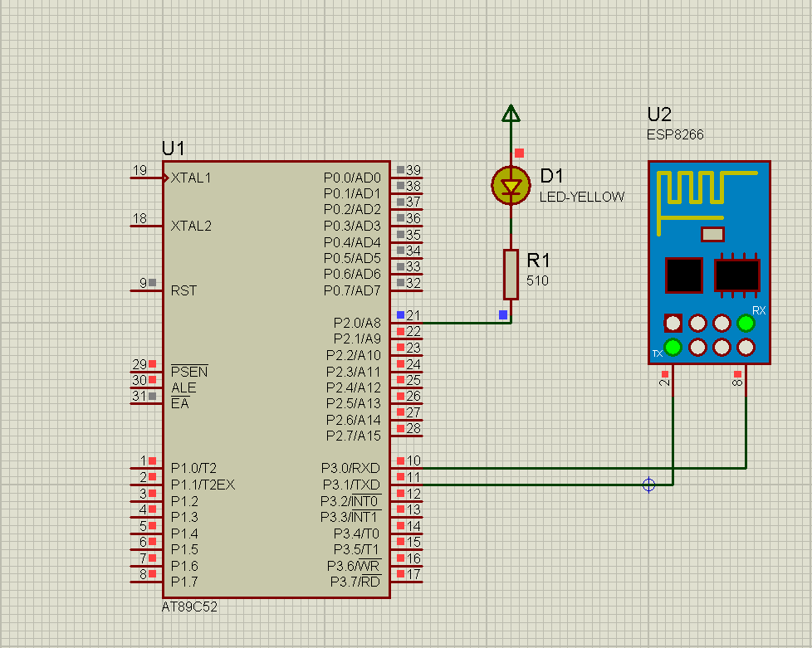Screen dimensions: 812x648
Task: Click the P1.0/T2 pin label
Action: point(193,468)
